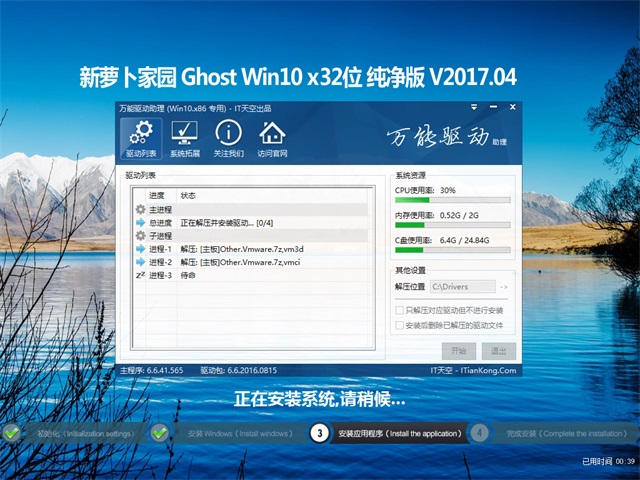640x480 pixels.
Task: Select the 主进程 row
Action: pos(251,209)
